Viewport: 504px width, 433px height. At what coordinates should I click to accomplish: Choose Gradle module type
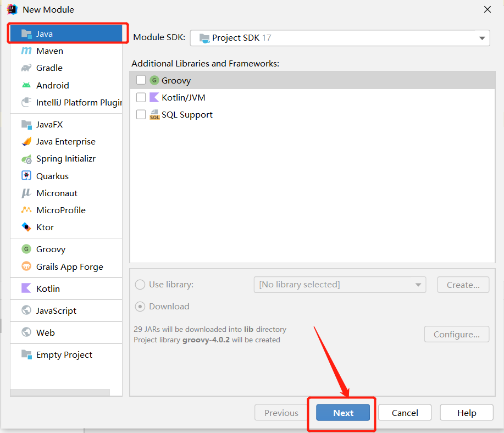click(x=66, y=68)
